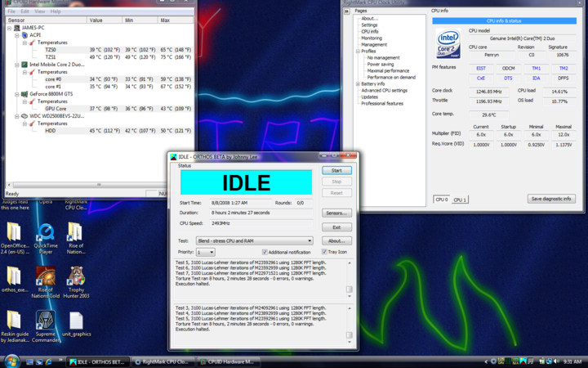Show hidden tray icons arrow
Image resolution: width=588 pixels, height=368 pixels.
(487, 361)
